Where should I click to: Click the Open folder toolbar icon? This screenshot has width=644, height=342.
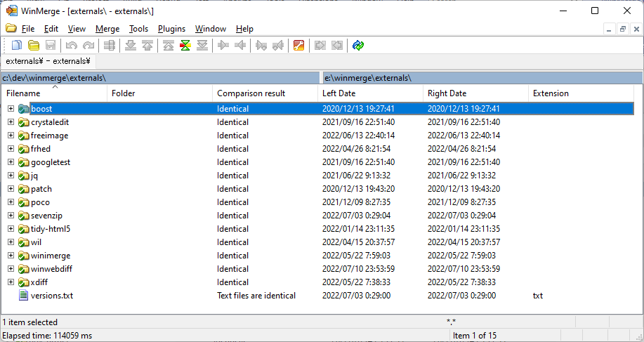coord(33,45)
